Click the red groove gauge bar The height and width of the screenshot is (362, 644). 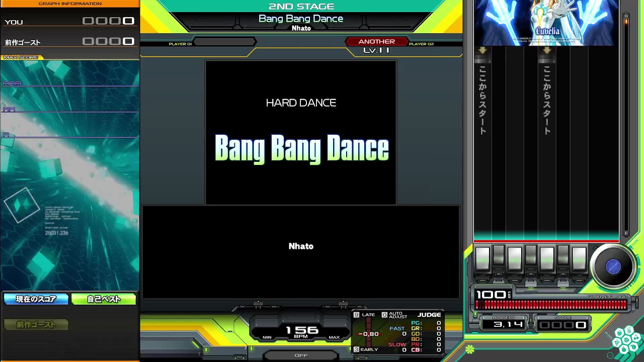pyautogui.click(x=551, y=305)
